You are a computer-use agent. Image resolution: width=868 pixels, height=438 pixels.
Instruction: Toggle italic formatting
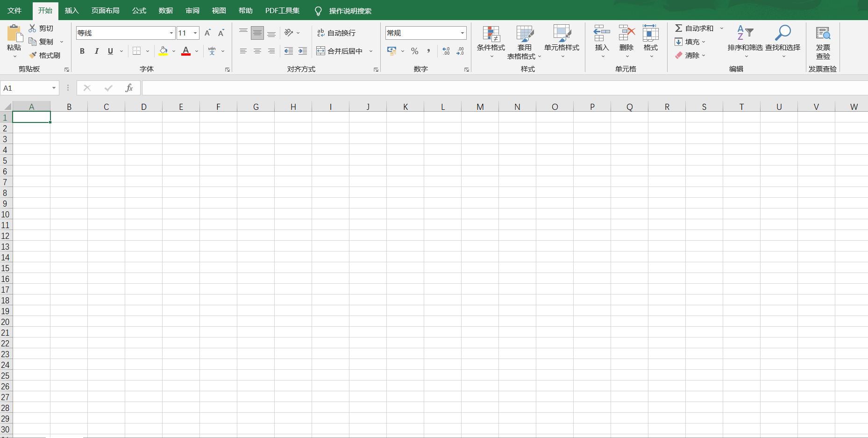(96, 51)
